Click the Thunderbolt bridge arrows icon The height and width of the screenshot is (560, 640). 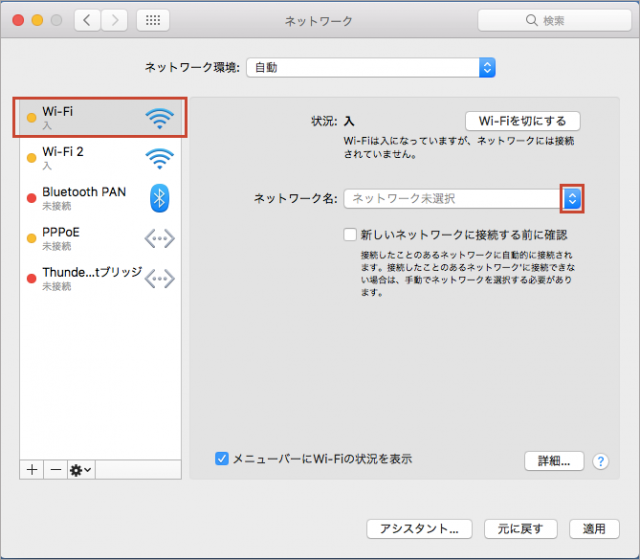pyautogui.click(x=159, y=279)
